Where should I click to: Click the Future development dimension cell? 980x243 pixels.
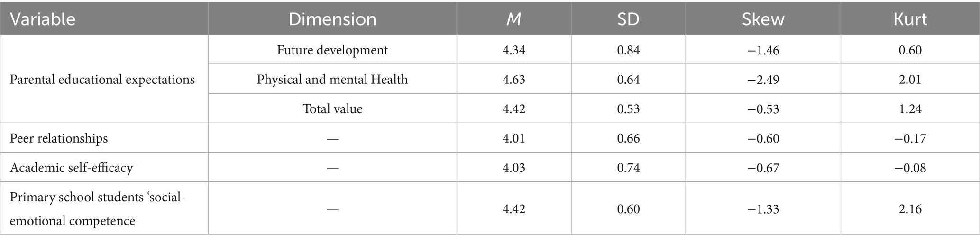click(x=332, y=50)
